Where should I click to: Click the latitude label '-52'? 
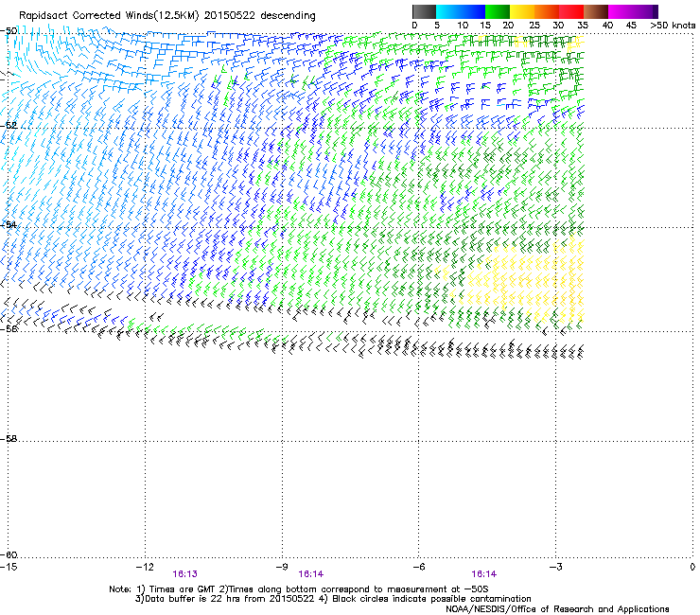point(9,126)
